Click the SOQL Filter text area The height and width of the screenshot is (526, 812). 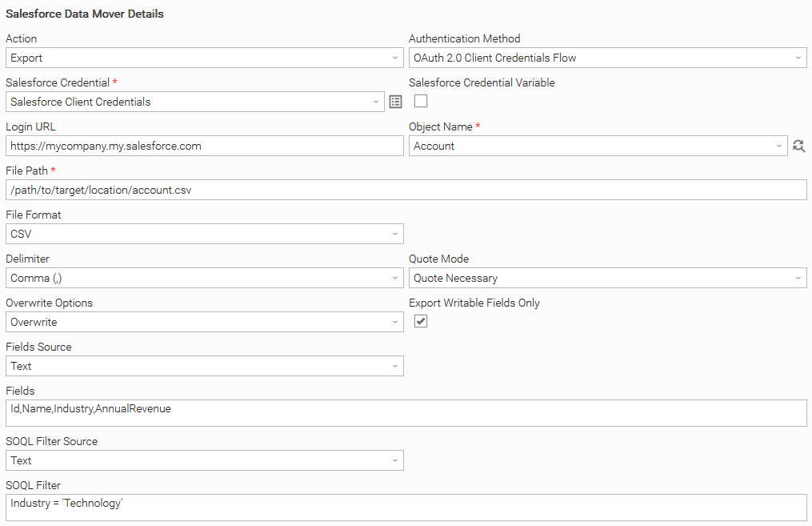coord(406,508)
